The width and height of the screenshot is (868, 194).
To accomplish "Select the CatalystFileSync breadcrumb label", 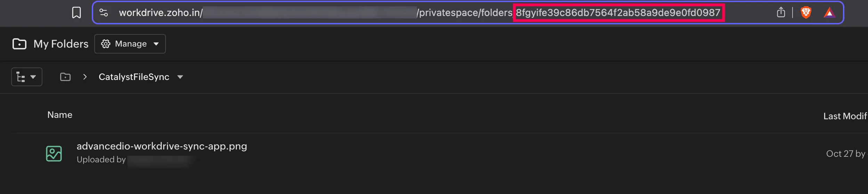I will pyautogui.click(x=134, y=77).
